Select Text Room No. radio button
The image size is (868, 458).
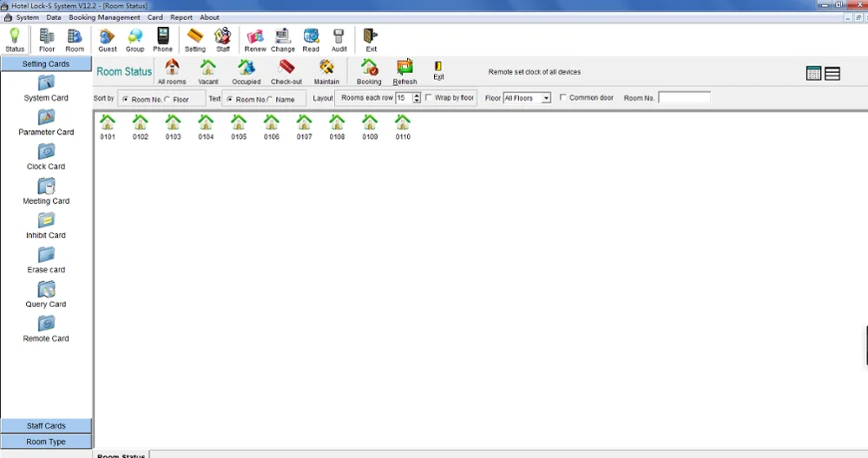(x=230, y=100)
